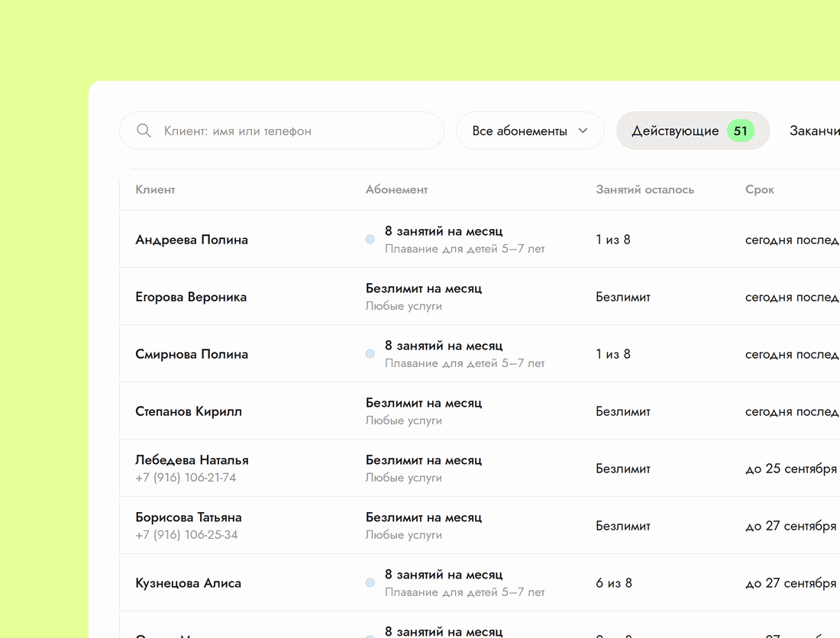This screenshot has height=638, width=840.
Task: Click phone number +7 (916) 106-25-34
Action: click(x=186, y=535)
